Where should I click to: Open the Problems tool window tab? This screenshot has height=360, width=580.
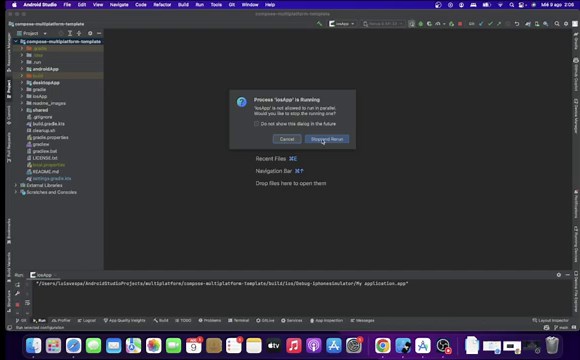(210, 320)
